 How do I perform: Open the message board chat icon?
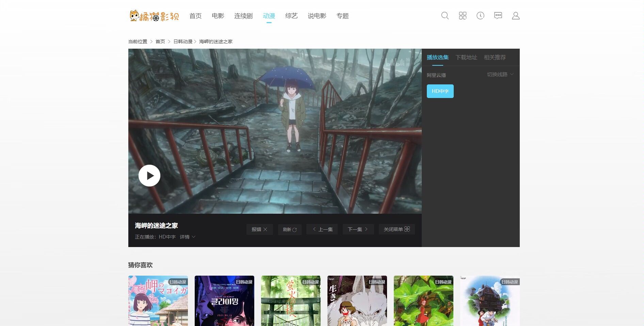pyautogui.click(x=498, y=16)
